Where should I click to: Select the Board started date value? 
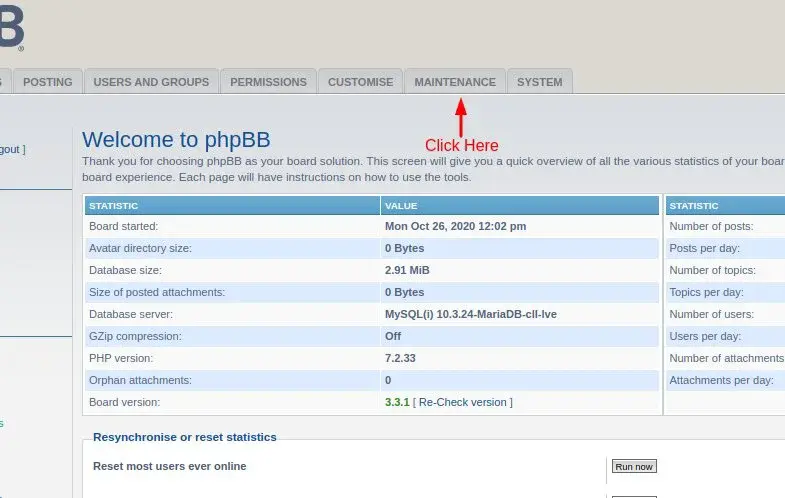(456, 226)
